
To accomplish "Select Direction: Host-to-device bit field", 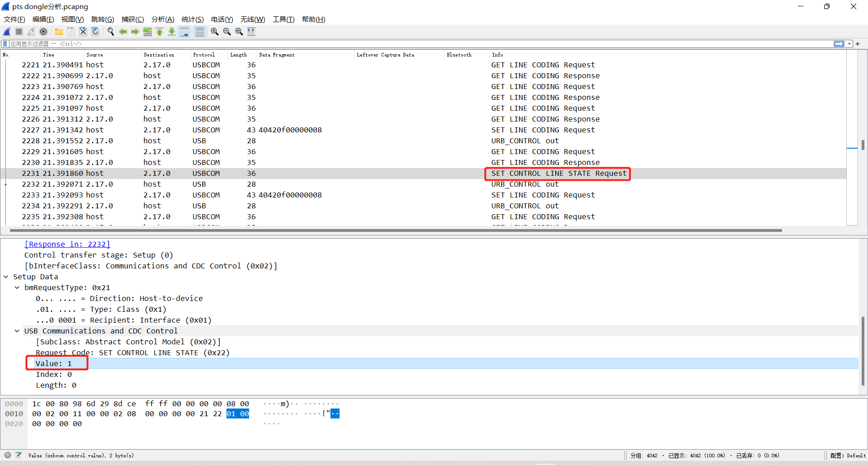I will 119,298.
